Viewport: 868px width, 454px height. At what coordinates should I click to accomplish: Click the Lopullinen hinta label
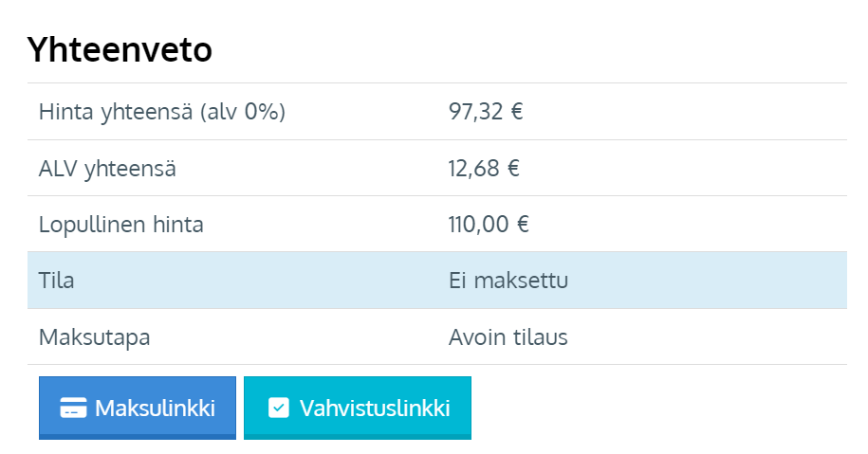click(121, 225)
